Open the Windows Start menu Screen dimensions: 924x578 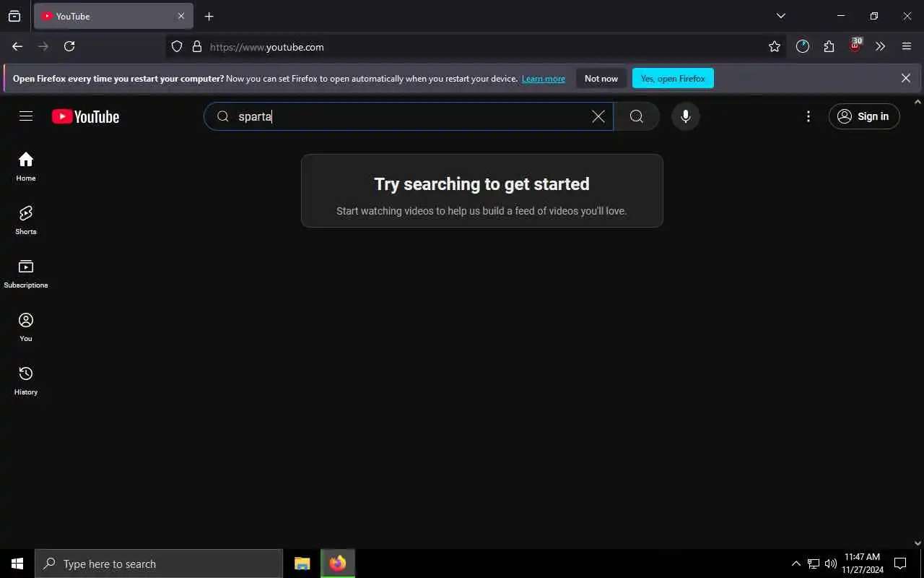point(17,564)
